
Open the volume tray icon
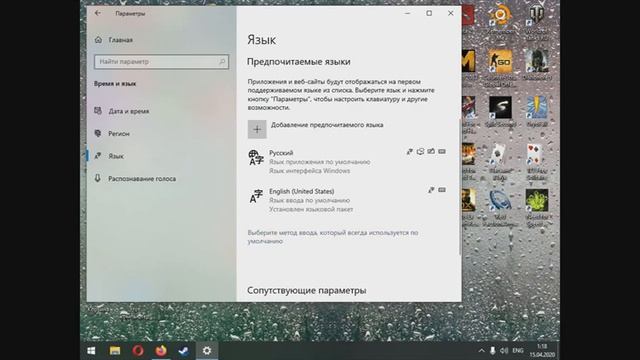[x=504, y=351]
